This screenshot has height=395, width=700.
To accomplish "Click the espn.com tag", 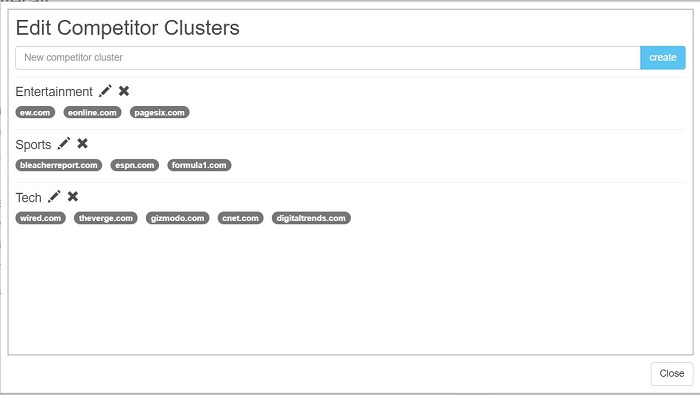I will coord(135,165).
